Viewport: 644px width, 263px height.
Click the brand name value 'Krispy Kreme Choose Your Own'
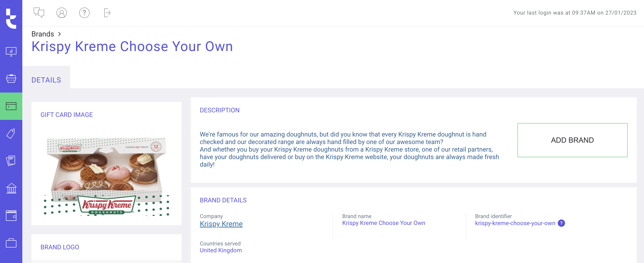(383, 223)
